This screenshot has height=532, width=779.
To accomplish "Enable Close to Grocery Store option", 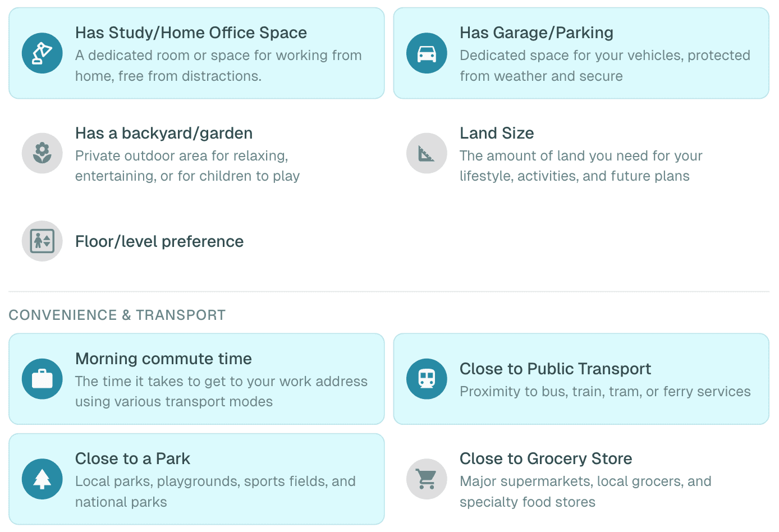I will tap(581, 479).
